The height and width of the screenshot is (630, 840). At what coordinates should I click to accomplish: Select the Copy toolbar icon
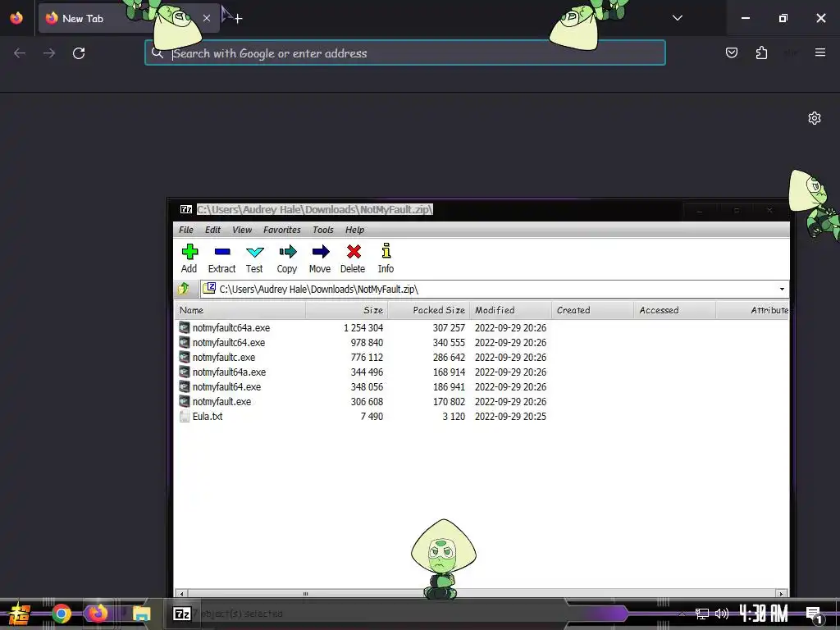[287, 258]
